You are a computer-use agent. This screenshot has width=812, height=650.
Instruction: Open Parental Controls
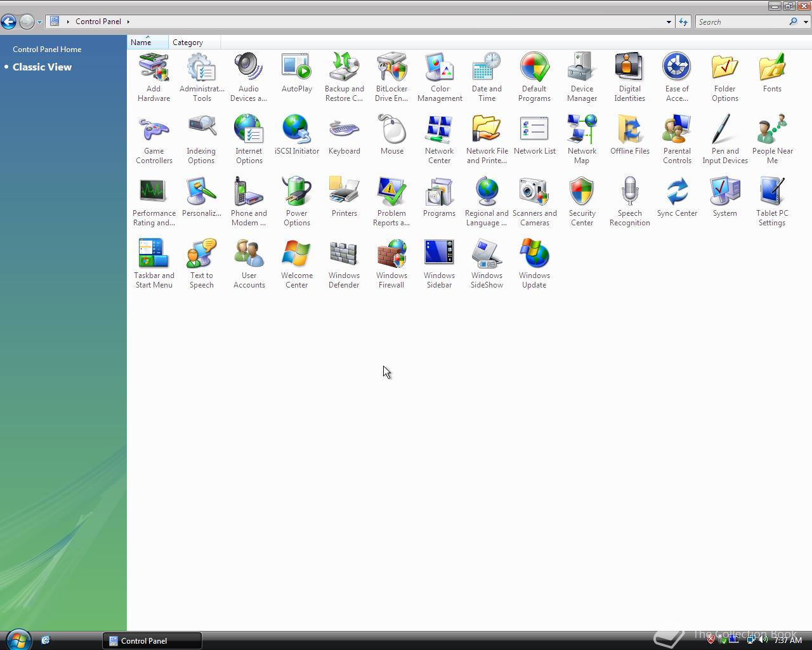[x=677, y=140]
